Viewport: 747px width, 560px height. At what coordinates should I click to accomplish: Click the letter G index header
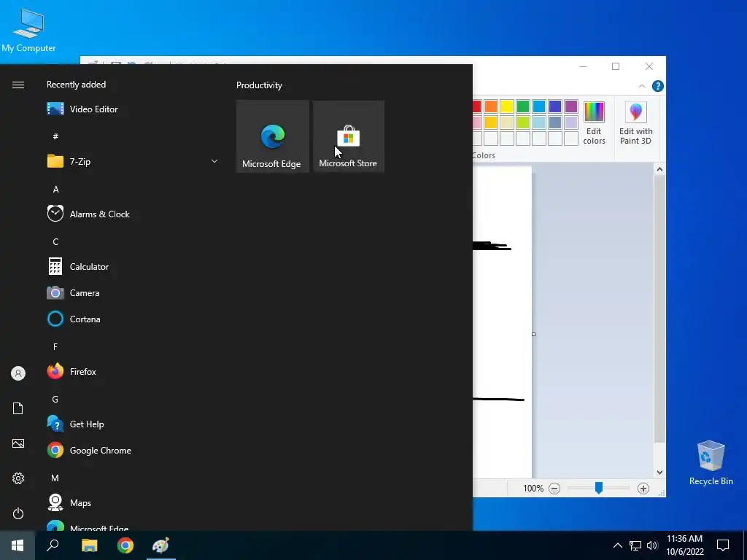pyautogui.click(x=55, y=399)
